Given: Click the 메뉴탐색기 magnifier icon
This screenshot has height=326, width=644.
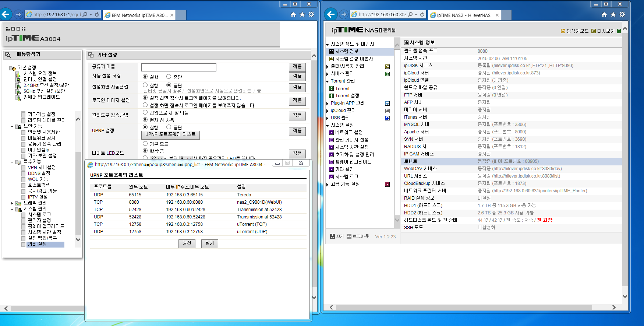Looking at the screenshot, I should [8, 55].
